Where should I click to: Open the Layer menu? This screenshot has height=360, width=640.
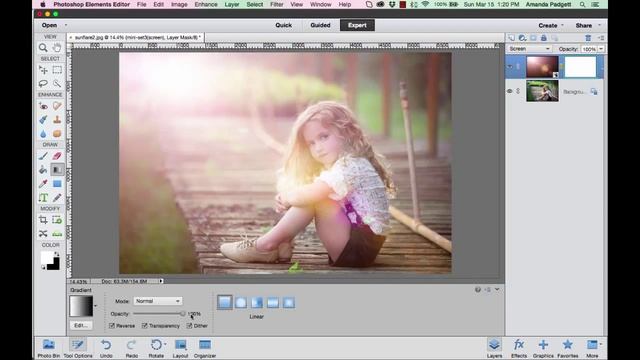pyautogui.click(x=232, y=4)
